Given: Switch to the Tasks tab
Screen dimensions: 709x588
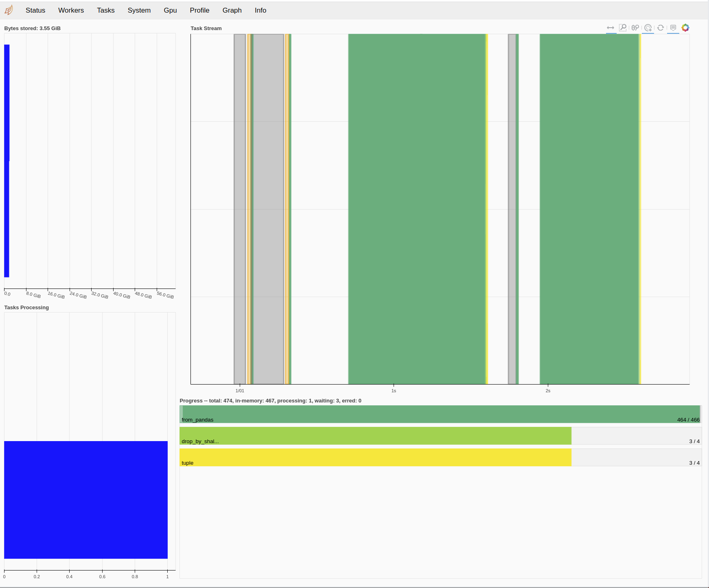Looking at the screenshot, I should click(105, 10).
